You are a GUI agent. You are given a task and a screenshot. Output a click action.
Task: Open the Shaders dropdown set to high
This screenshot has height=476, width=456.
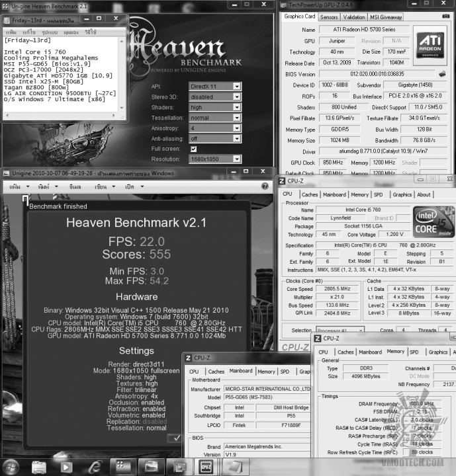(x=215, y=107)
